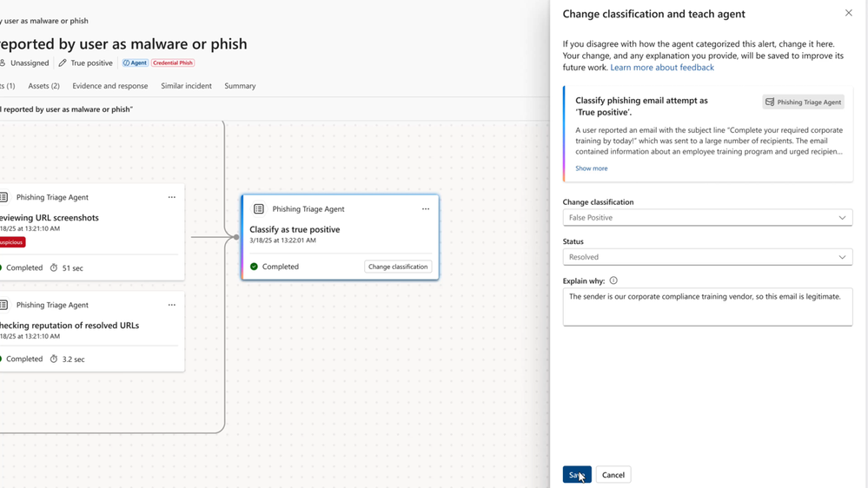Open more options on reviewing URL screenshots card
Viewport: 868px width, 488px height.
click(172, 197)
